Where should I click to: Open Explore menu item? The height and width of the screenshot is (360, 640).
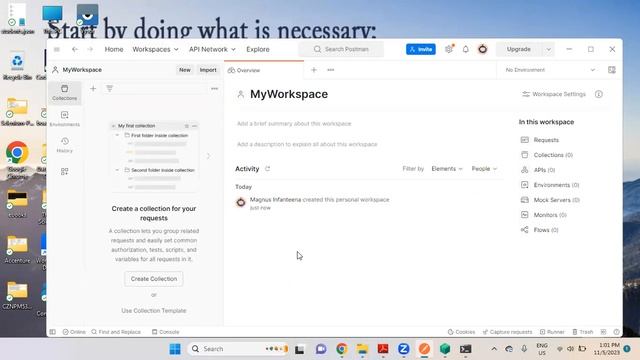coord(258,49)
